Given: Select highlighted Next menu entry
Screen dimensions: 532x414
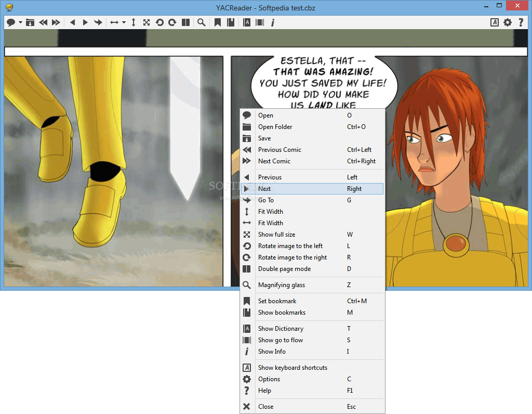Looking at the screenshot, I should (312, 189).
